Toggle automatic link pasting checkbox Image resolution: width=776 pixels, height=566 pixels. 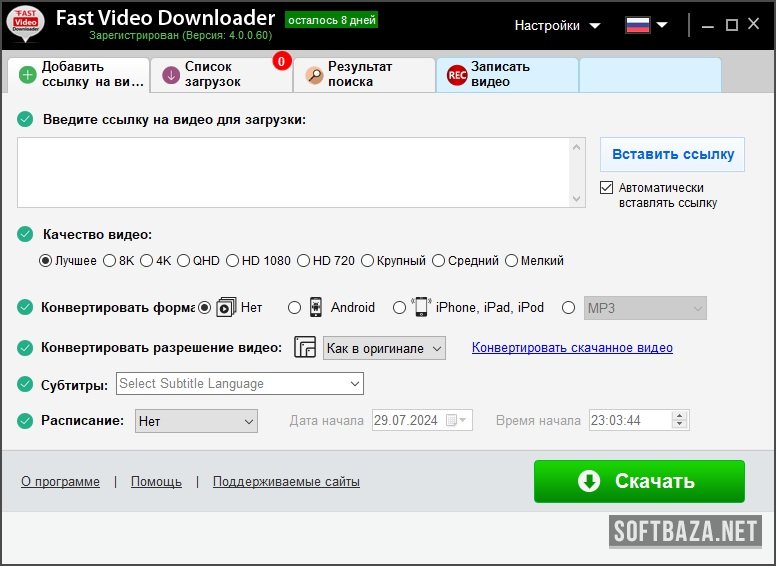(x=606, y=188)
